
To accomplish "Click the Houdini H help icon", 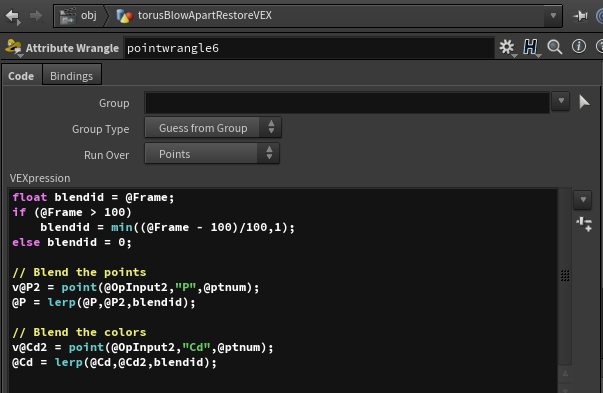I will click(x=531, y=47).
